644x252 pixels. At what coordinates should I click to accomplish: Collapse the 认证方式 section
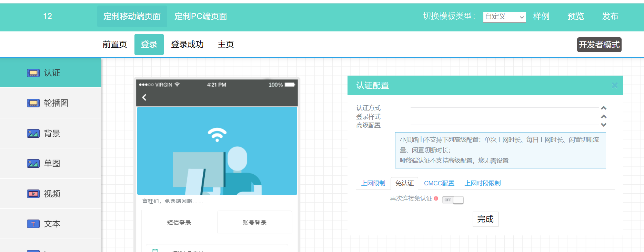[x=604, y=108]
